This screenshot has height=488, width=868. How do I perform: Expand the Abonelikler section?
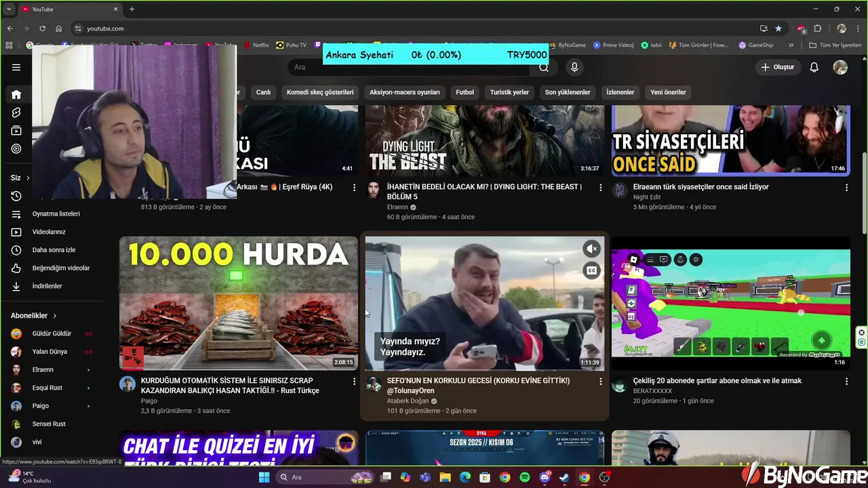[34, 315]
